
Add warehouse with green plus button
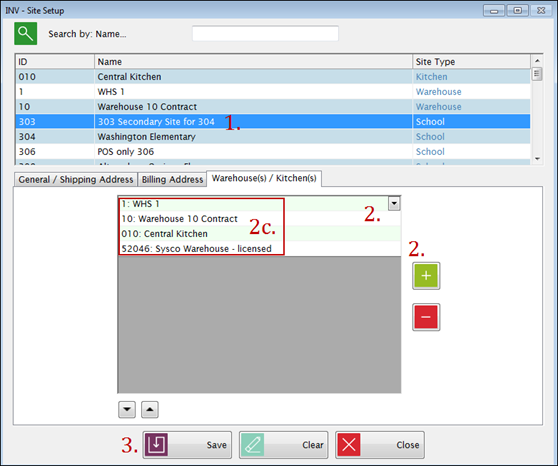pos(426,276)
